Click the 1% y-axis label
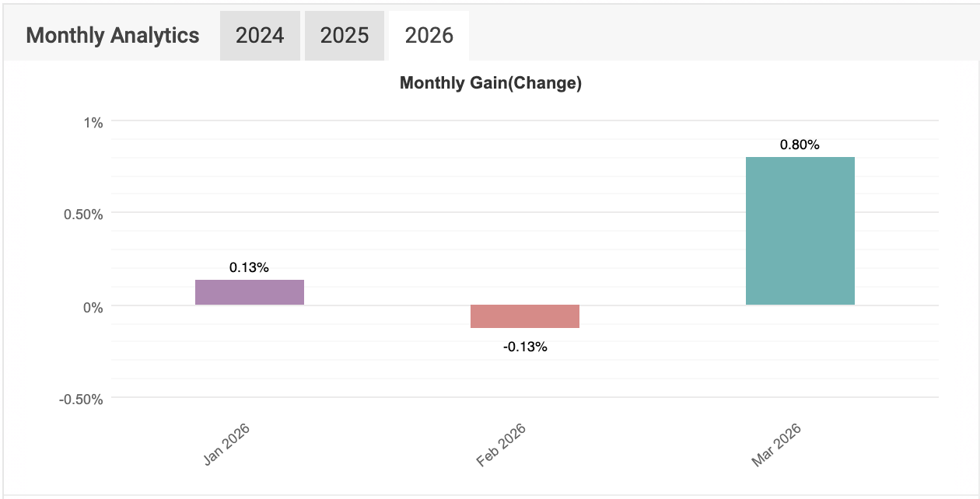 coord(94,122)
